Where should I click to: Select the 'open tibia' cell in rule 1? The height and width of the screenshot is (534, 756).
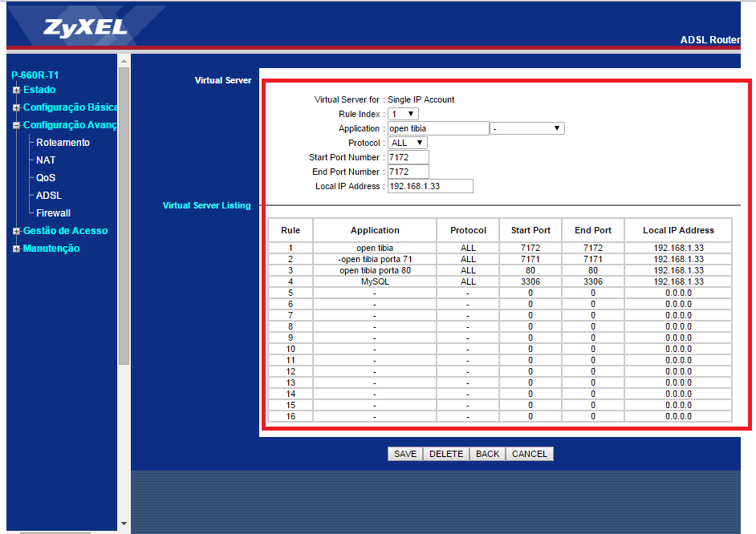(375, 248)
